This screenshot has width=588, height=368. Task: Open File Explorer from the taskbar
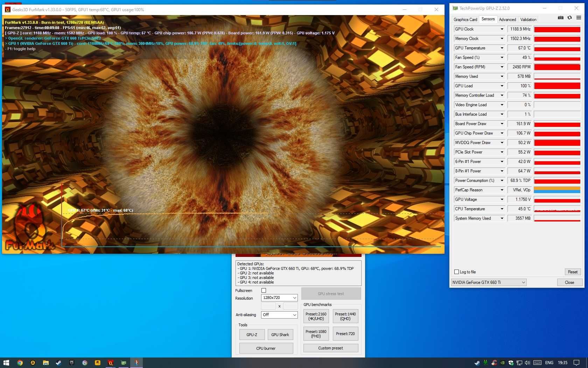pyautogui.click(x=46, y=363)
